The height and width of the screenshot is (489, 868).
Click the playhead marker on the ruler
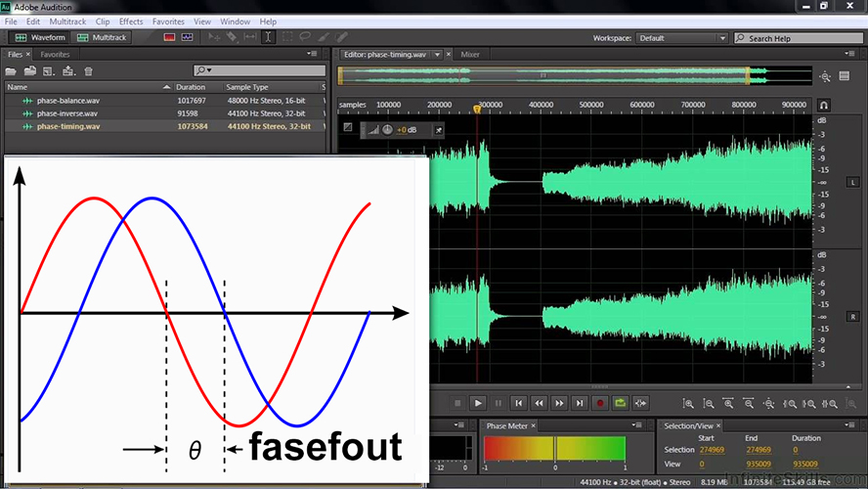tap(477, 110)
